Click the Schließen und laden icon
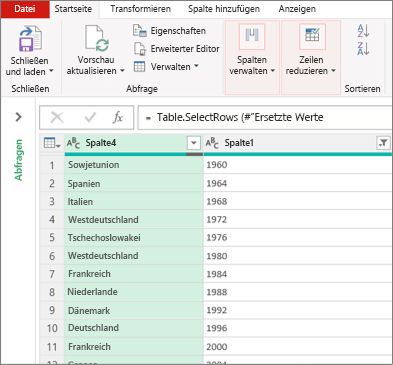Screen dimensions: 393x365 pos(30,39)
